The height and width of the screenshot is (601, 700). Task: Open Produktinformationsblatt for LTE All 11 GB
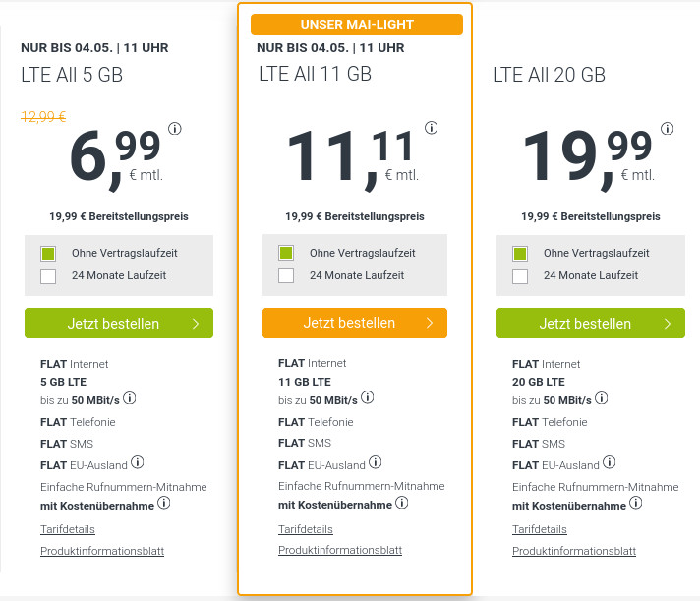340,550
